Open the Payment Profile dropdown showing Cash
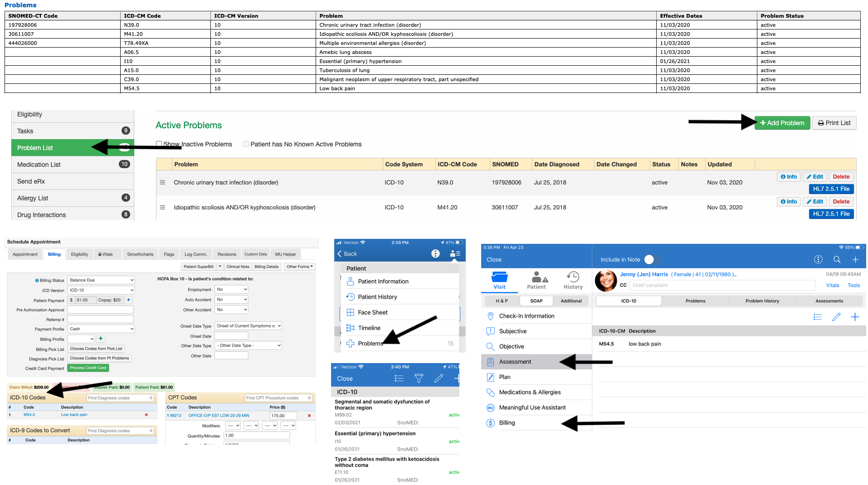 [101, 329]
